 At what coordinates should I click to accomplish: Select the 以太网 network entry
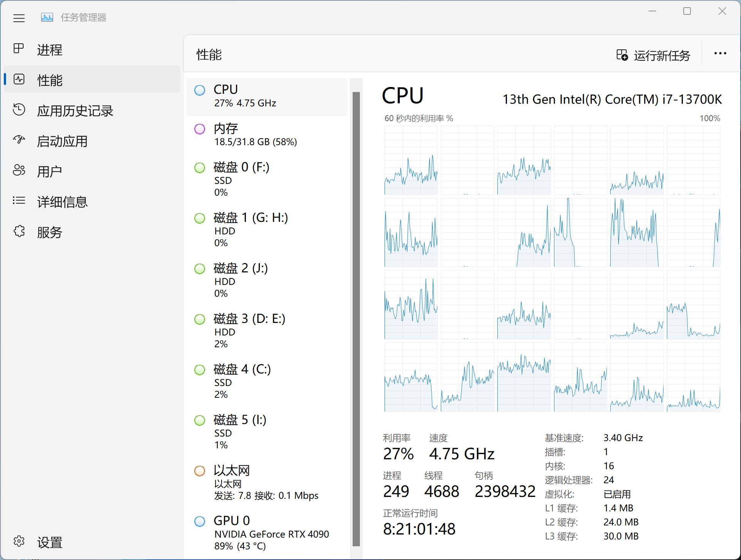(267, 483)
